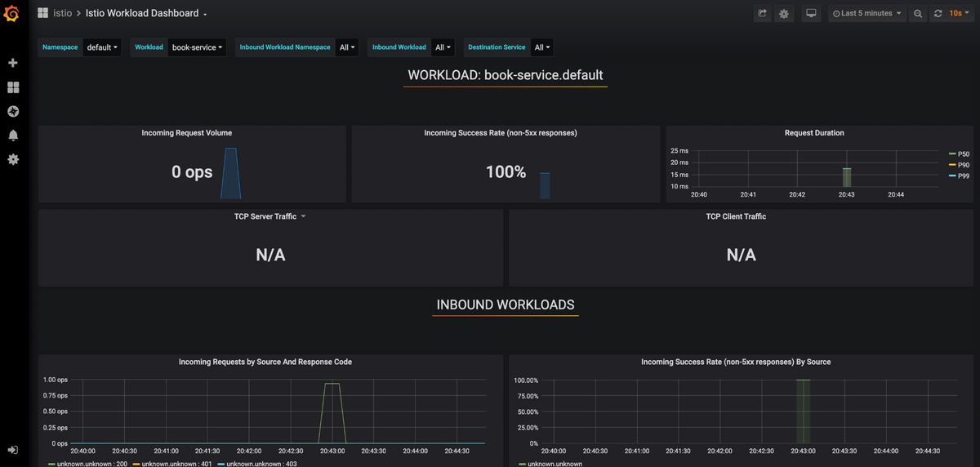
Task: Open the Alerting bell icon
Action: tap(13, 136)
